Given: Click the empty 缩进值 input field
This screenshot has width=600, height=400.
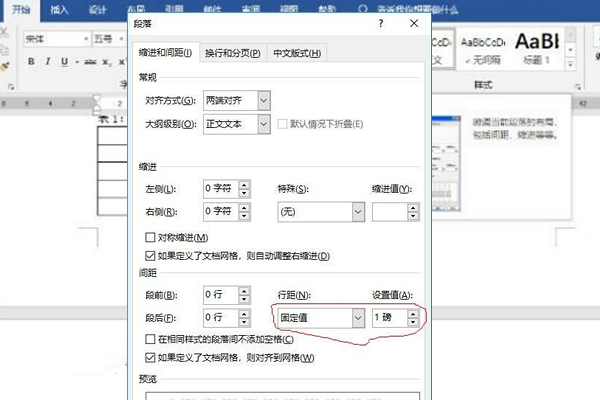Looking at the screenshot, I should tap(390, 212).
